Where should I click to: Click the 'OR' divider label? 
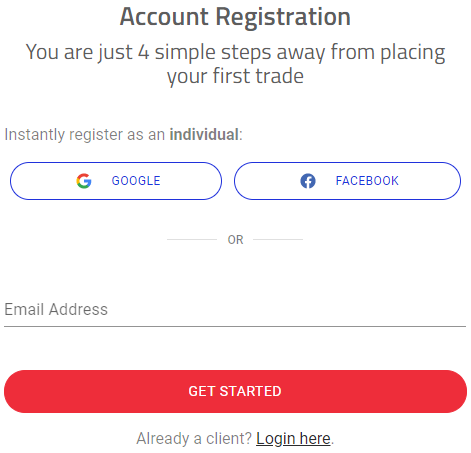point(235,240)
